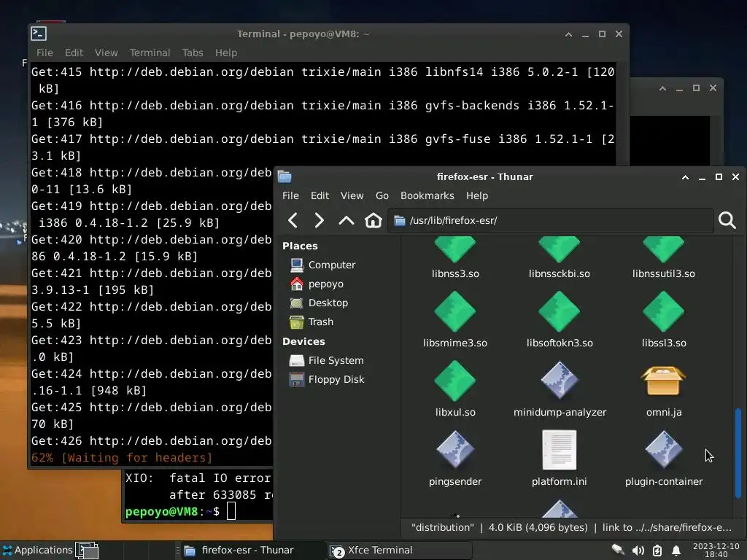
Task: Click the volume speaker tray icon
Action: 638,551
